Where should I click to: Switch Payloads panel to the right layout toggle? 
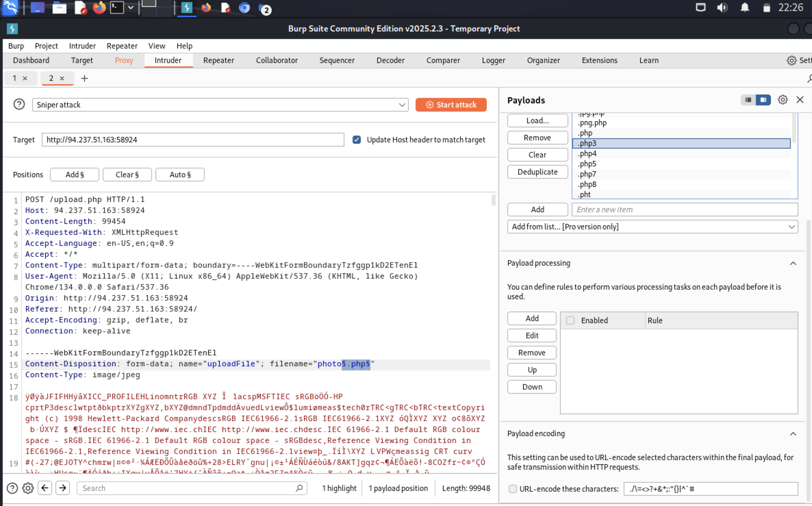pos(763,100)
